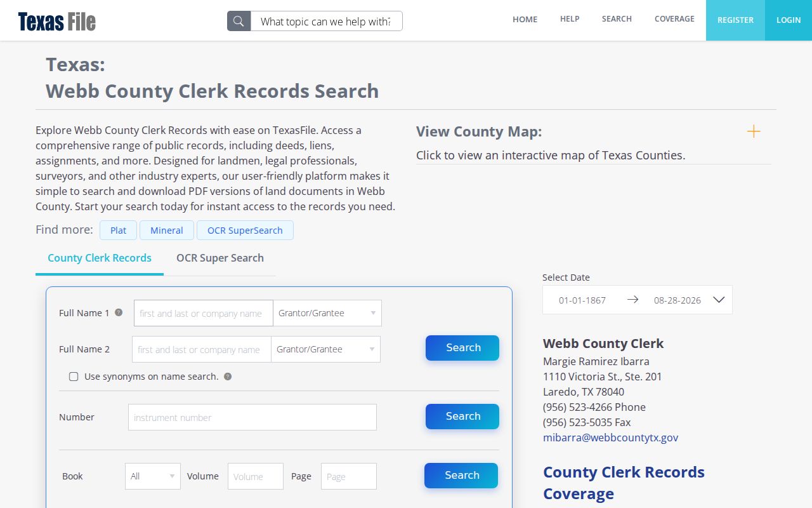Enable Use synonyms on name search

click(x=74, y=377)
